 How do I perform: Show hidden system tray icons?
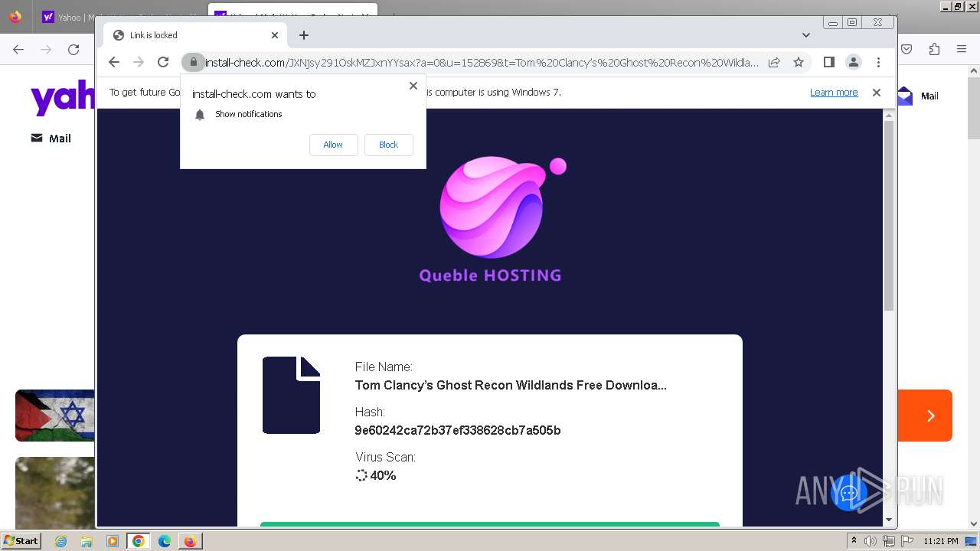point(854,541)
